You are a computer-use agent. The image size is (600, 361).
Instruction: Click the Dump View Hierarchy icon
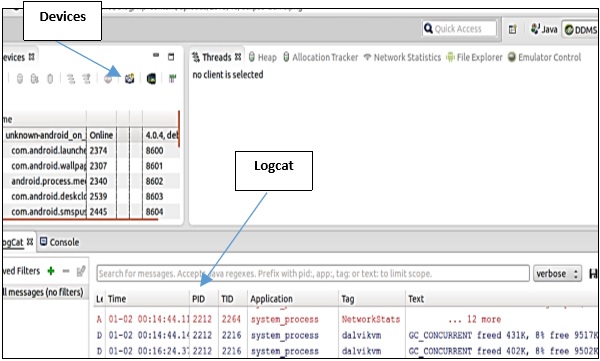pyautogui.click(x=152, y=78)
